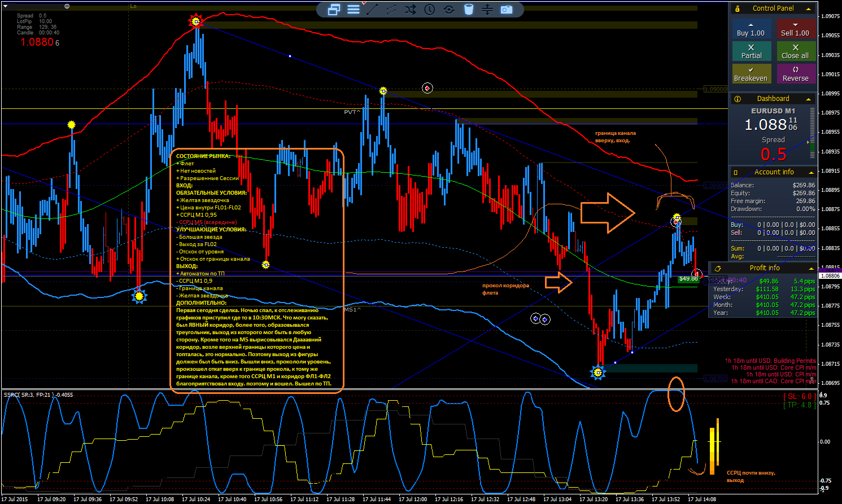Viewport: 842px width, 504px height.
Task: Collapse the Profit info section
Action: click(812, 268)
